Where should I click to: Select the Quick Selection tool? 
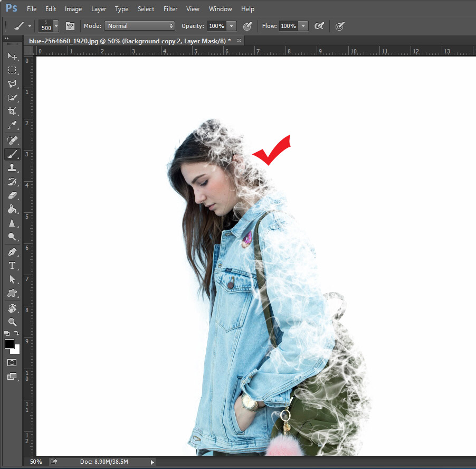[x=12, y=98]
